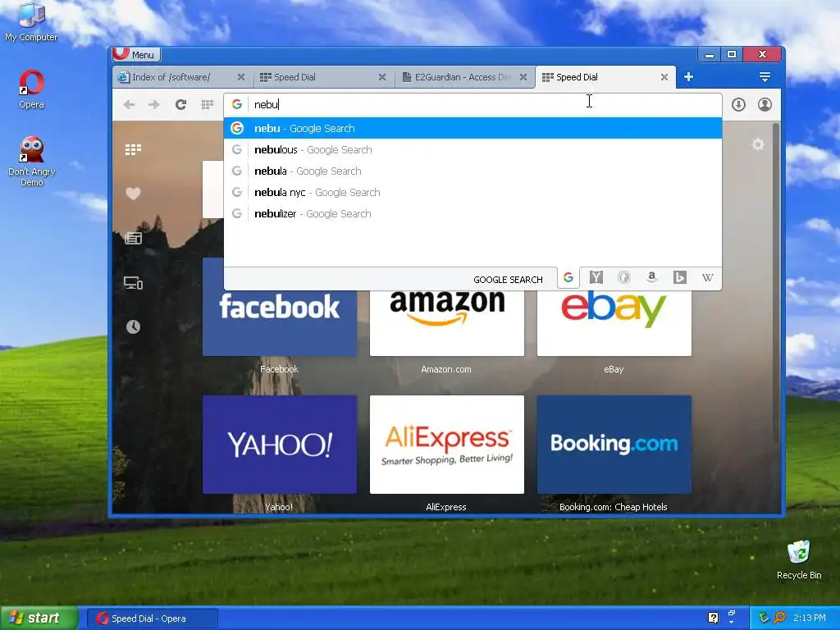Pick the nebulizer Google Search suggestion
Viewport: 840px width, 630px height.
[x=472, y=214]
